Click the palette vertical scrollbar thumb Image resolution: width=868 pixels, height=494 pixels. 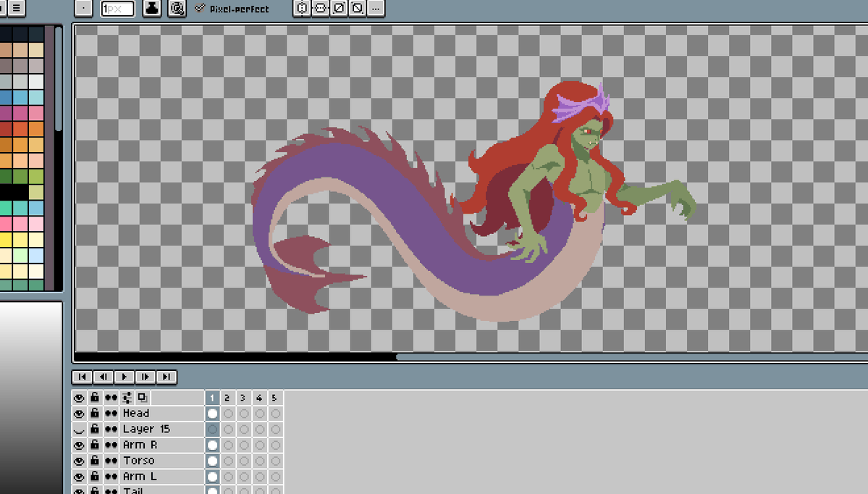point(59,80)
